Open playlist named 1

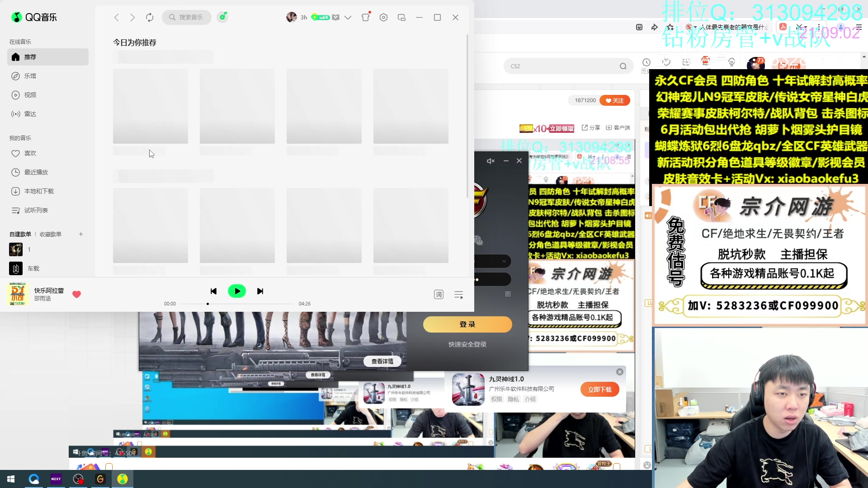coord(47,249)
